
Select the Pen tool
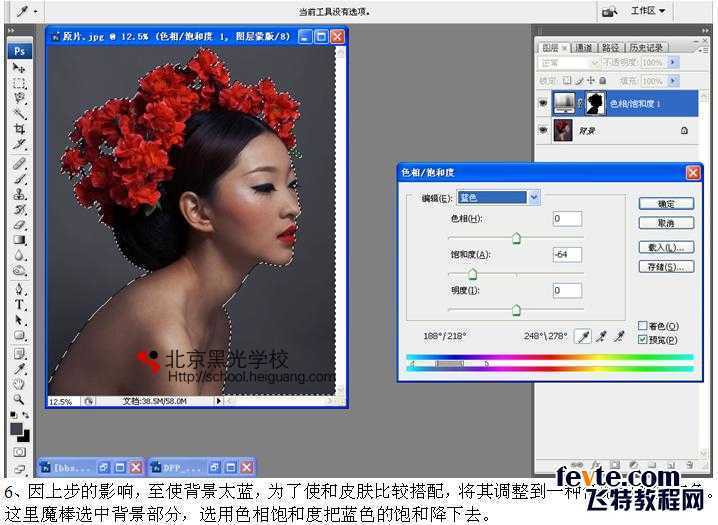tap(19, 289)
